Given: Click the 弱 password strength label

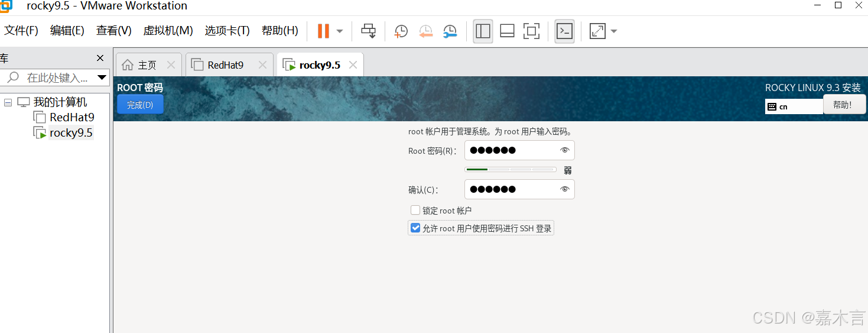Looking at the screenshot, I should coord(567,170).
